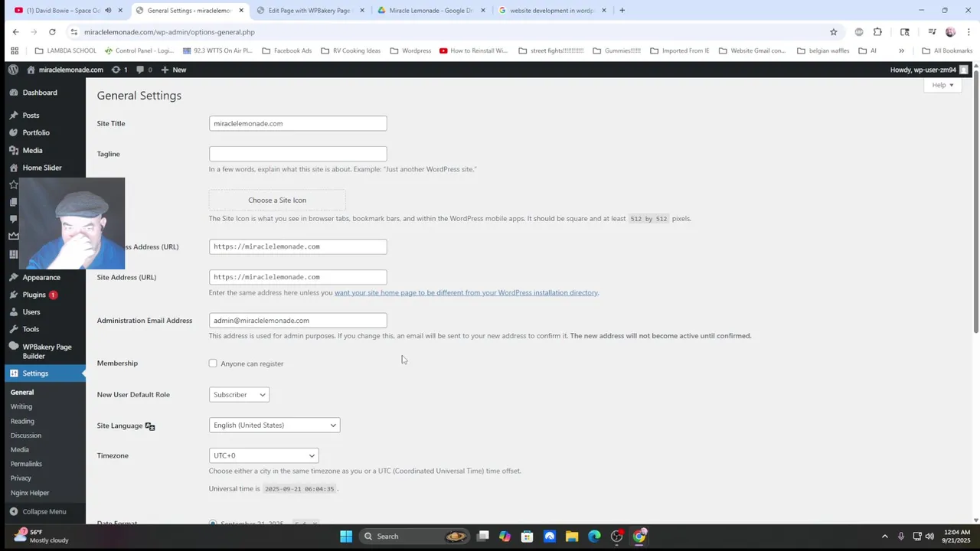Open How to Reinstall Wi... YouTube bookmark
Viewport: 980px width, 551px height.
473,51
